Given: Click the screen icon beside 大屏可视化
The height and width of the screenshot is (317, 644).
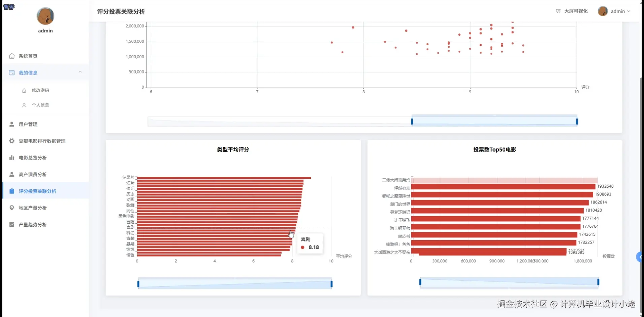Looking at the screenshot, I should [558, 11].
